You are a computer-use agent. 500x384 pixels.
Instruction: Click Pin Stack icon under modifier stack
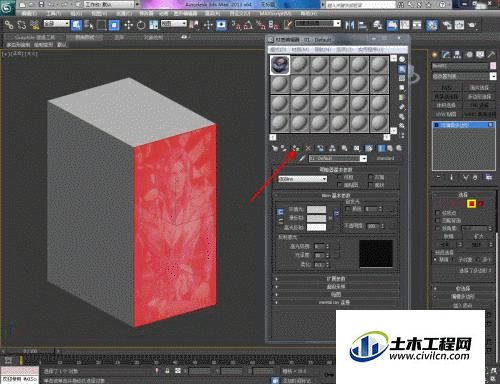click(438, 177)
